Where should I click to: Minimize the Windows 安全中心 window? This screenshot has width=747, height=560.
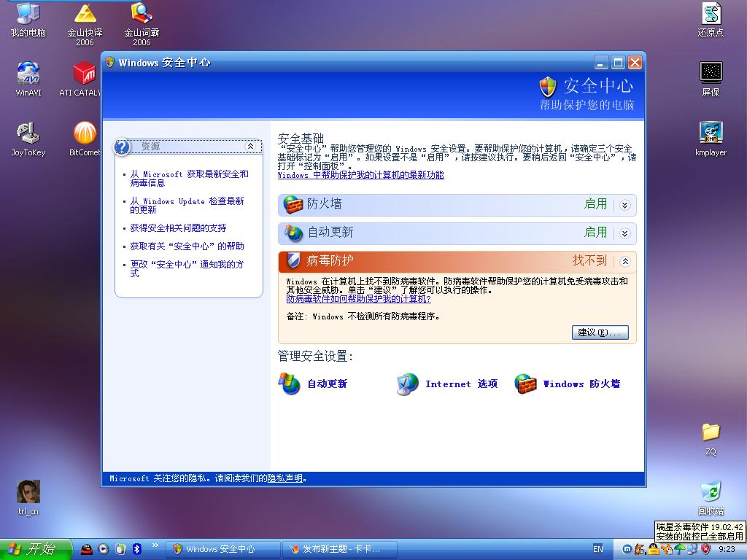(x=601, y=63)
